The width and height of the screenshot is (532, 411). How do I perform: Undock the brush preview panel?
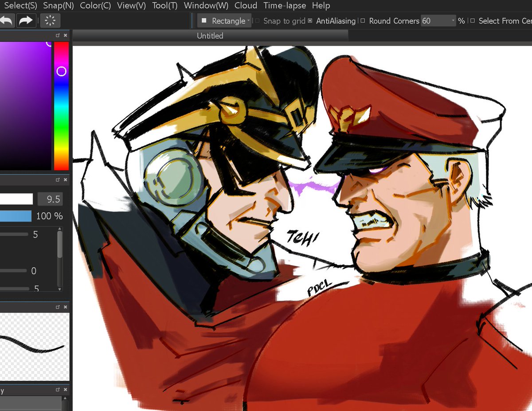(58, 307)
